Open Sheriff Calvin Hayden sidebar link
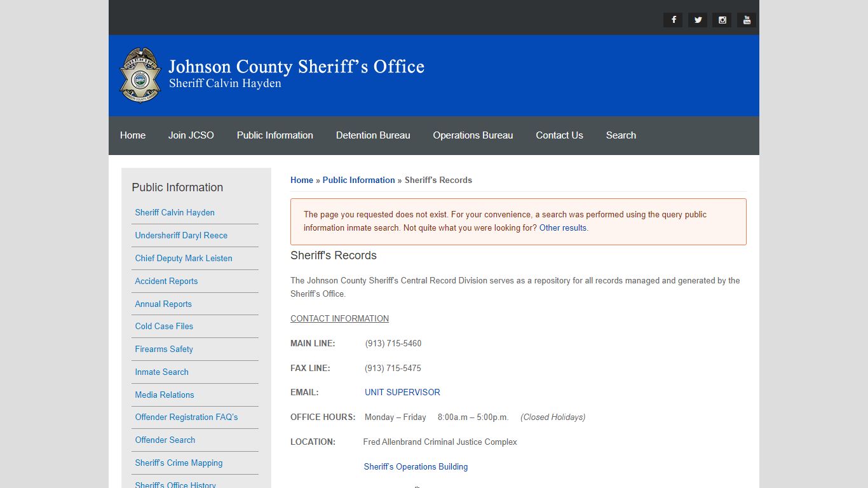This screenshot has width=868, height=488. click(175, 212)
